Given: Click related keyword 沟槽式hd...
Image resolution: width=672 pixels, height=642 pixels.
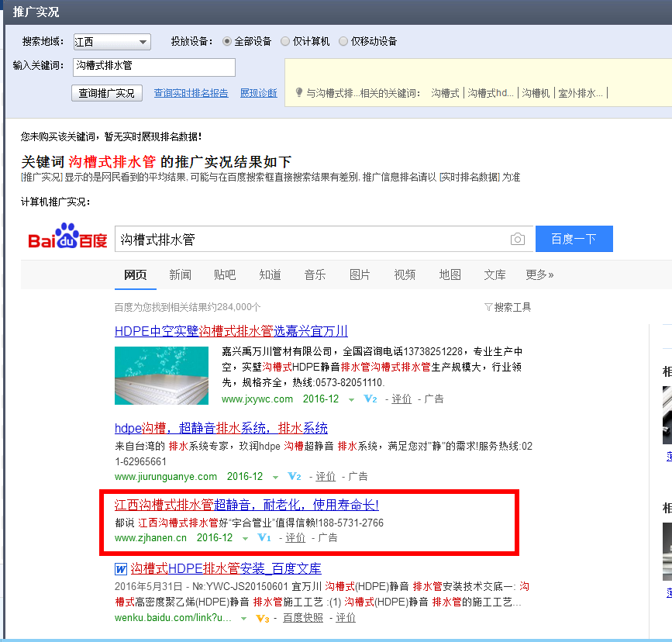Looking at the screenshot, I should click(491, 93).
